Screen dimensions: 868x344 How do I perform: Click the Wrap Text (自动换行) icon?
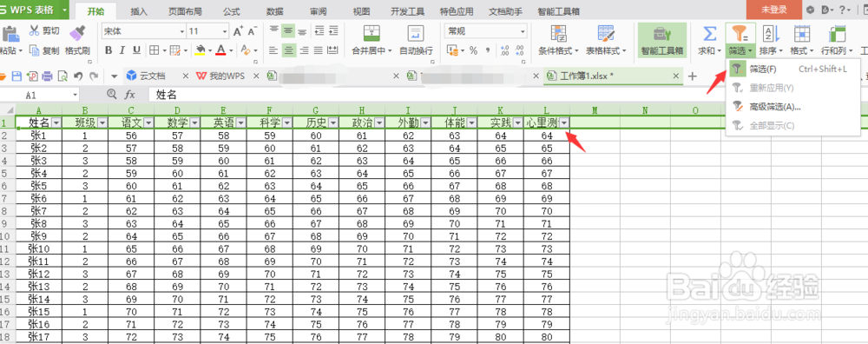click(x=416, y=33)
